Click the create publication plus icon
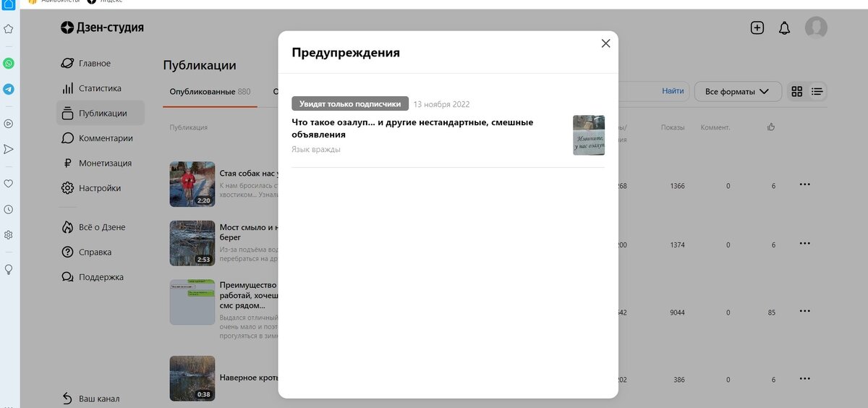Screen dimensions: 868x408 757,28
